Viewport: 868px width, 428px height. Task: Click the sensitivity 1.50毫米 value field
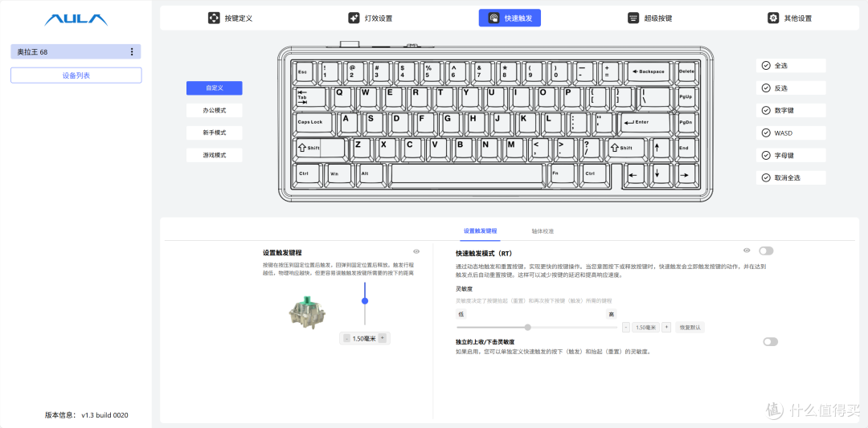tap(646, 328)
